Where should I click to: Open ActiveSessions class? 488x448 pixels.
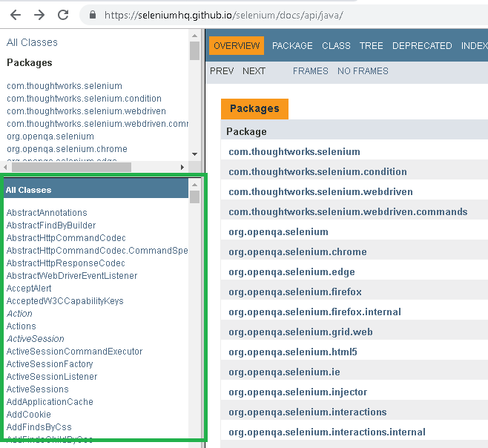pyautogui.click(x=37, y=389)
